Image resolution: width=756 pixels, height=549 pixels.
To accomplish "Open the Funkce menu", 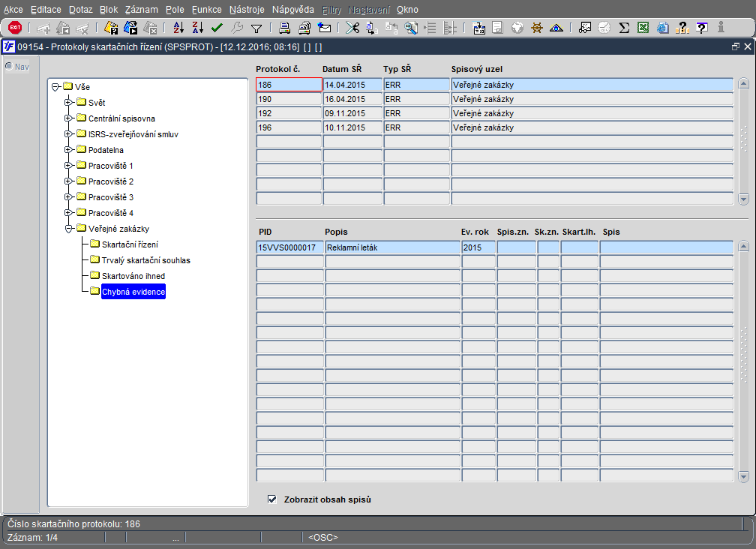I will coord(206,10).
